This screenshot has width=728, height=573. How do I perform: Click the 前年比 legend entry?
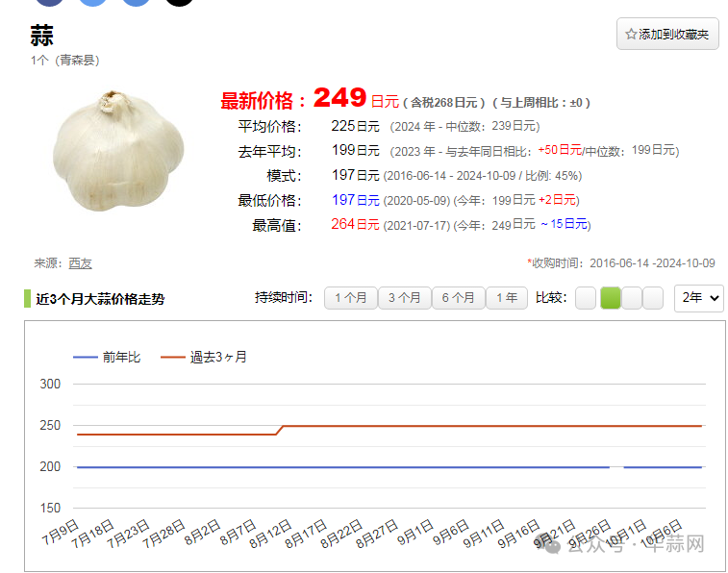107,357
